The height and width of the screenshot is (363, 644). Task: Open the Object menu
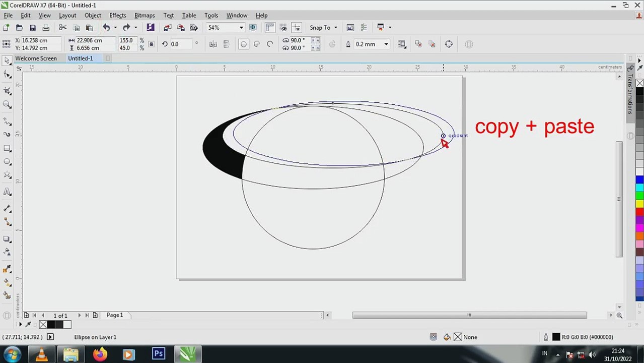coord(93,16)
